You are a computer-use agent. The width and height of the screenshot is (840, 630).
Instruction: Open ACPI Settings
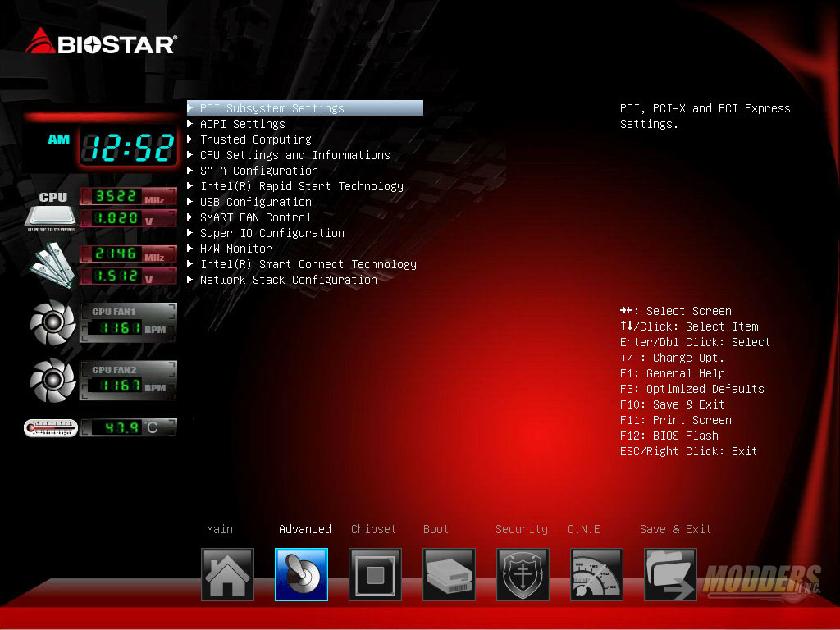(242, 124)
